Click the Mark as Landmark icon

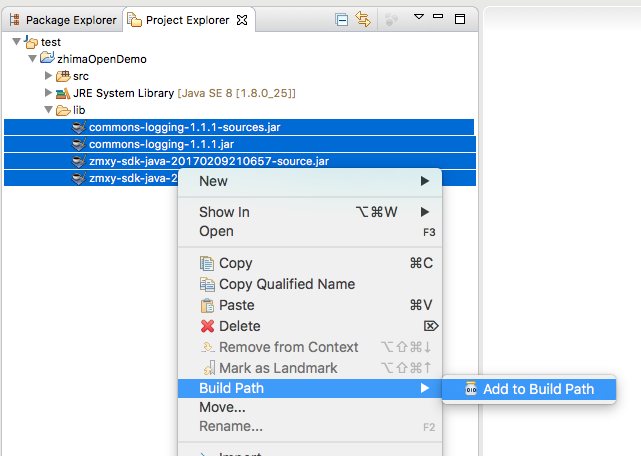tap(210, 368)
